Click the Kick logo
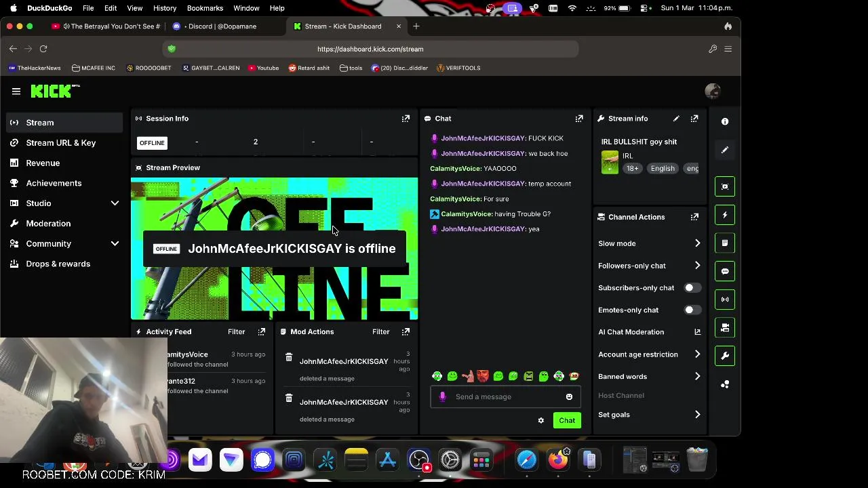Image resolution: width=868 pixels, height=488 pixels. coord(56,91)
